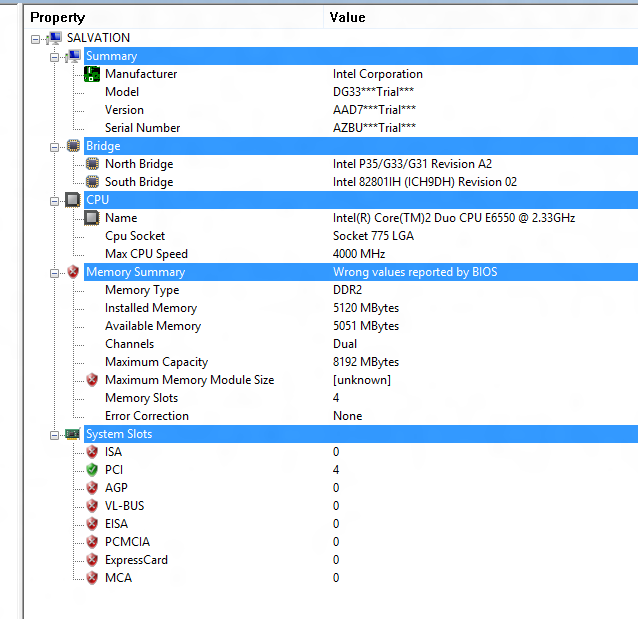
Task: Click the 5120 MBytes value
Action: coord(366,308)
